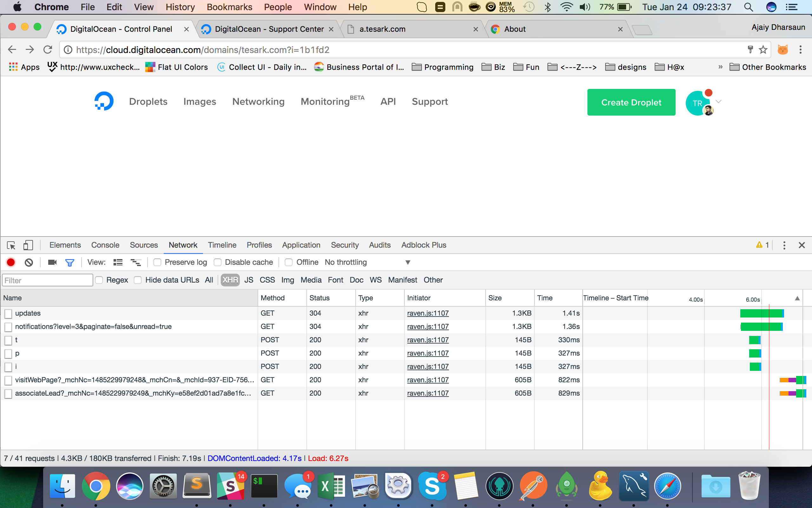The height and width of the screenshot is (508, 812).
Task: Click the Create Droplet button
Action: (x=631, y=102)
